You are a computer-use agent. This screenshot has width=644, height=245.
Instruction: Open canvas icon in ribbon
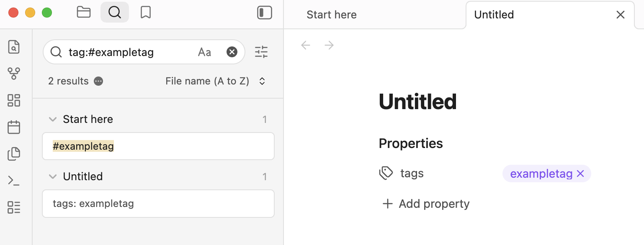click(x=14, y=100)
